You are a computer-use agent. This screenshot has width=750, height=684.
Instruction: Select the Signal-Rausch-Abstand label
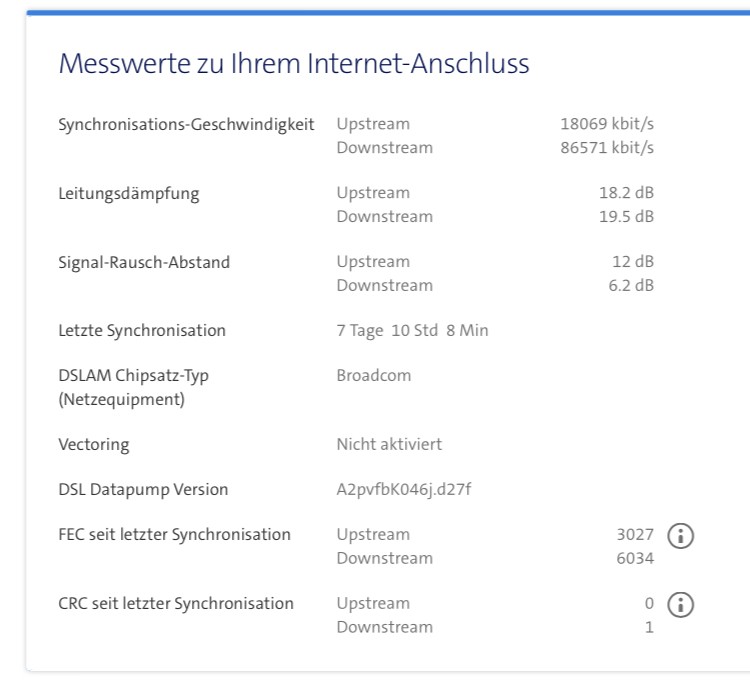[x=144, y=262]
